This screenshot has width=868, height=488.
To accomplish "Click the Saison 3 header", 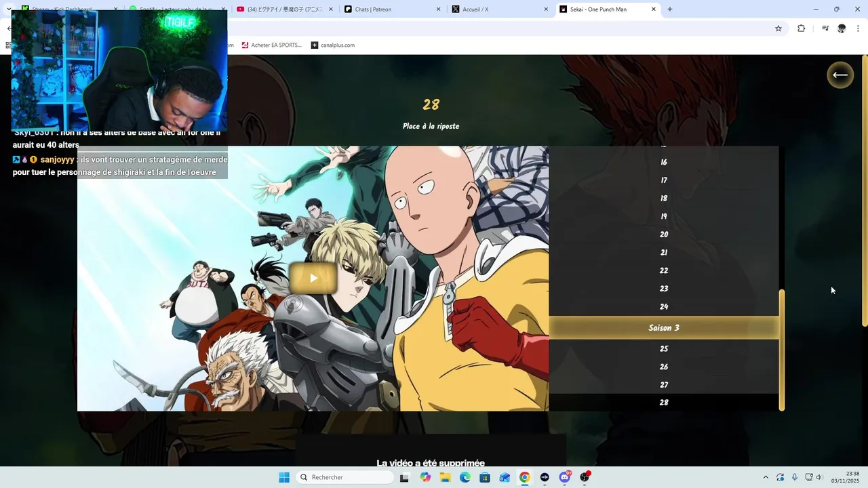I will pos(664,328).
